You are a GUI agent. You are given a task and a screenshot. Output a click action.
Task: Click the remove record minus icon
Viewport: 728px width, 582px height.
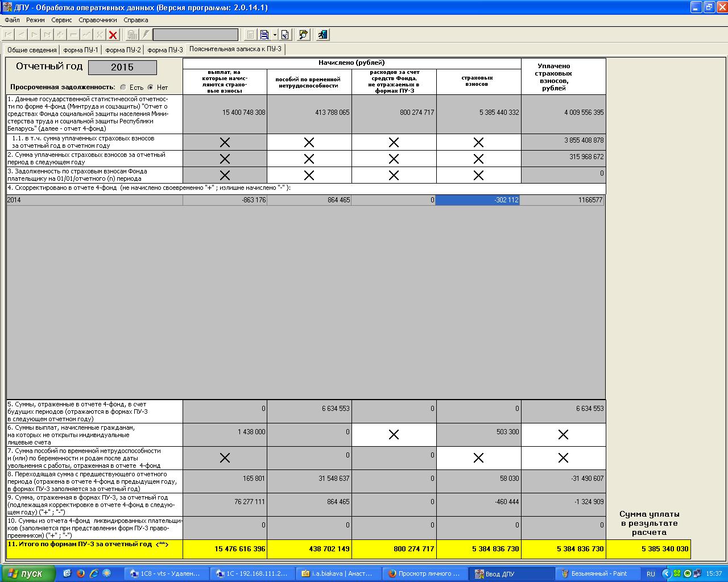[x=73, y=35]
